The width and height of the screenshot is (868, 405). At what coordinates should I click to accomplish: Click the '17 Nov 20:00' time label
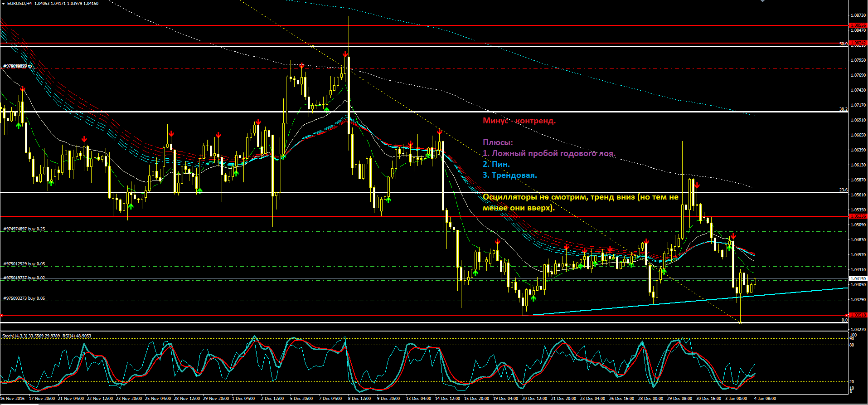[42, 399]
